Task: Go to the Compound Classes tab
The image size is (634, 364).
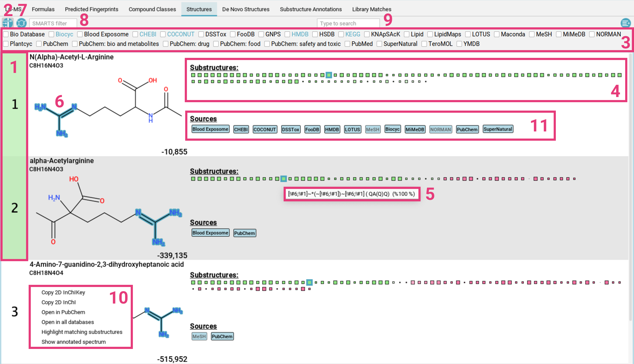Action: tap(152, 9)
